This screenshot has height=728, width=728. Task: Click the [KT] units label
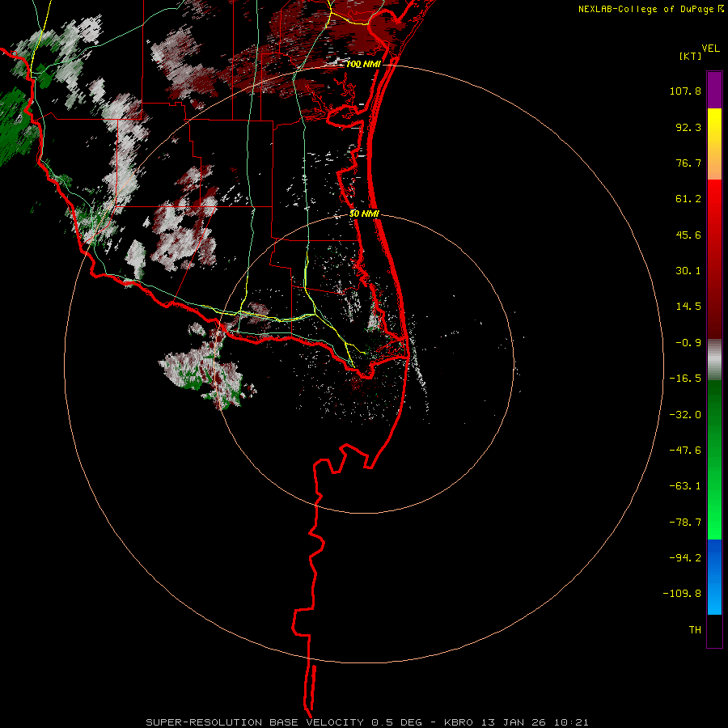pyautogui.click(x=691, y=56)
